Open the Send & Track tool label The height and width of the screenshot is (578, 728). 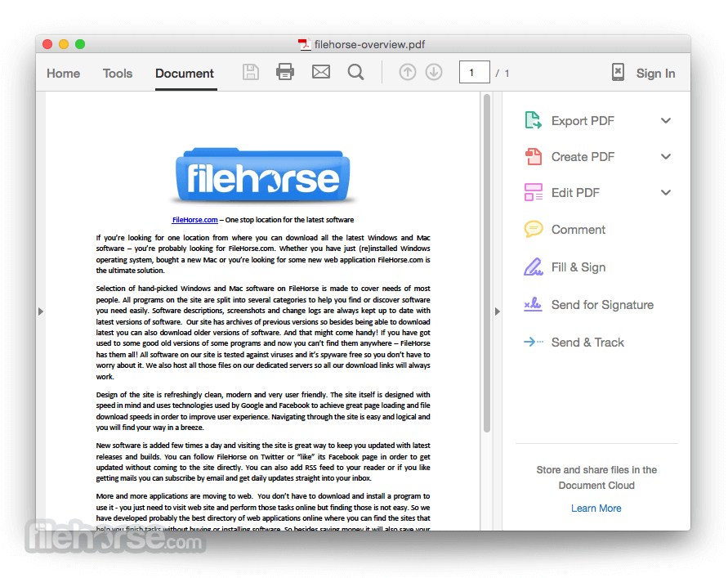587,343
